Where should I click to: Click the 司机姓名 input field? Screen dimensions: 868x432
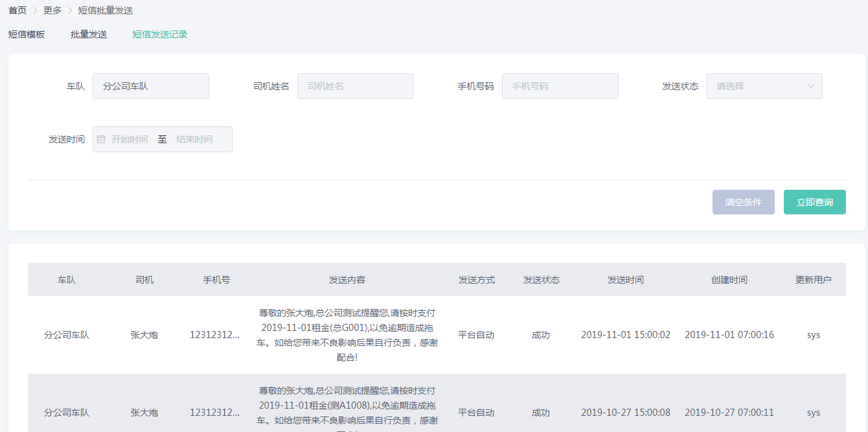355,86
